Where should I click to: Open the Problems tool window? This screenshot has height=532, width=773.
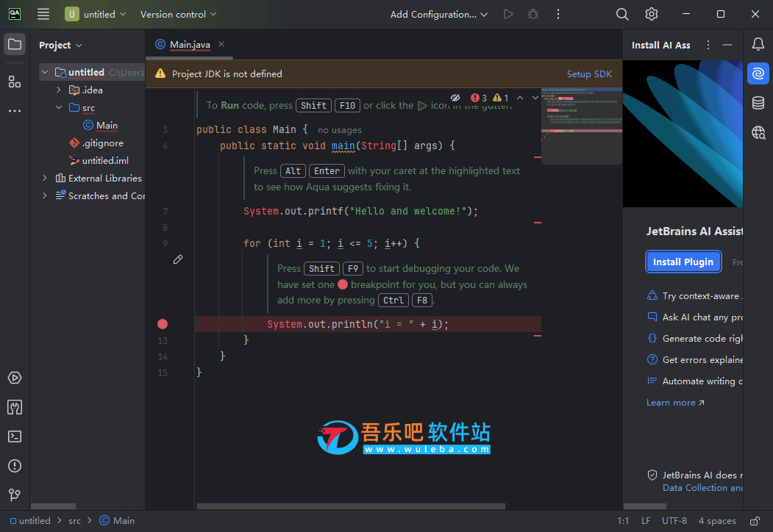15,466
